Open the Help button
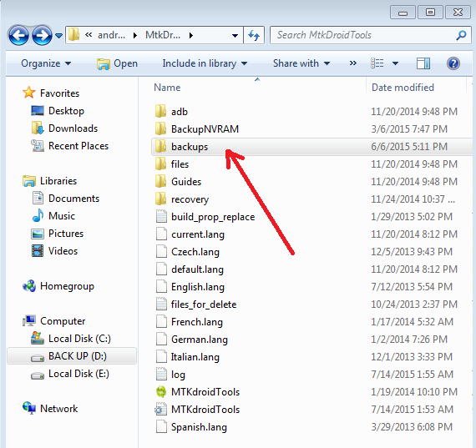476x448 pixels. pos(453,63)
